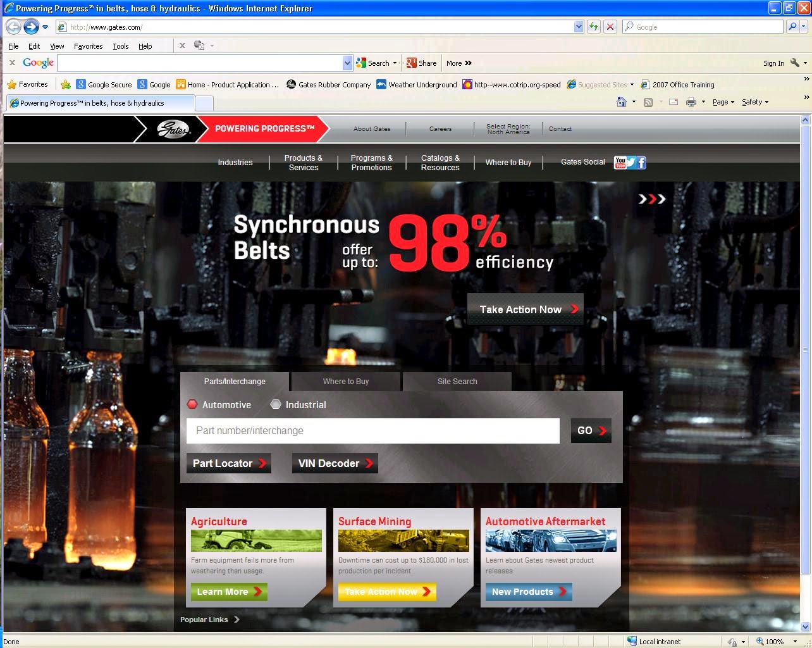Open the Gates Twitter bird icon
This screenshot has height=648, width=812.
(631, 163)
